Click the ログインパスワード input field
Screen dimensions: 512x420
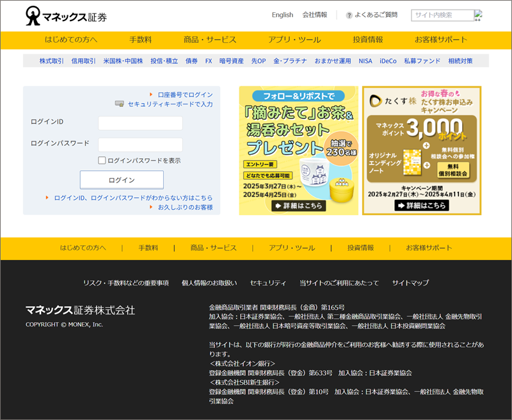point(140,144)
